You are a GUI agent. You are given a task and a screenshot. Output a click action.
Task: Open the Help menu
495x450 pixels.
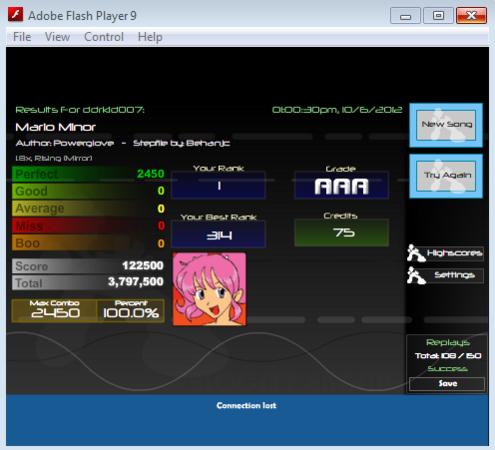[150, 37]
